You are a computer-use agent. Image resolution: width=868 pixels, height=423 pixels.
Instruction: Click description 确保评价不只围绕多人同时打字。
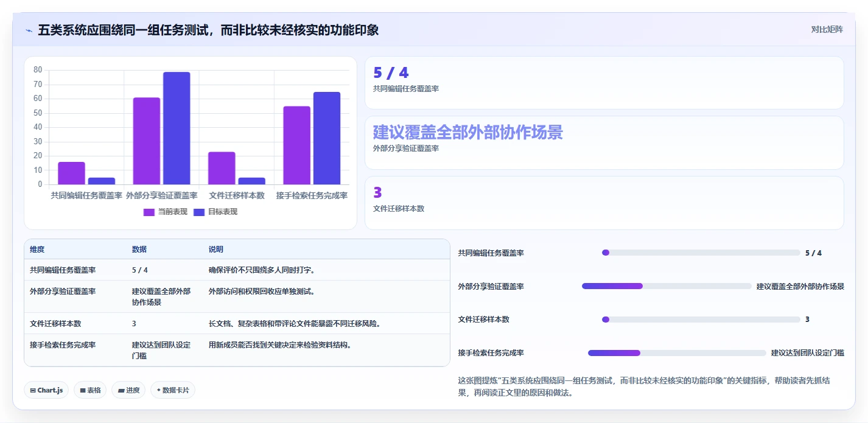point(262,270)
